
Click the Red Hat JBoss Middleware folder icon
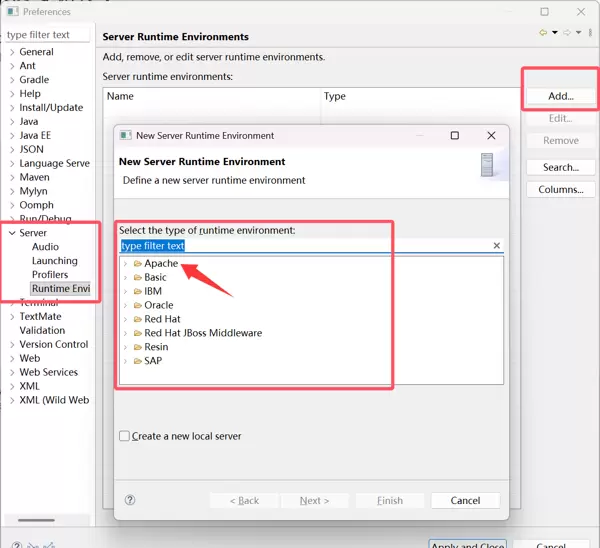[x=137, y=333]
